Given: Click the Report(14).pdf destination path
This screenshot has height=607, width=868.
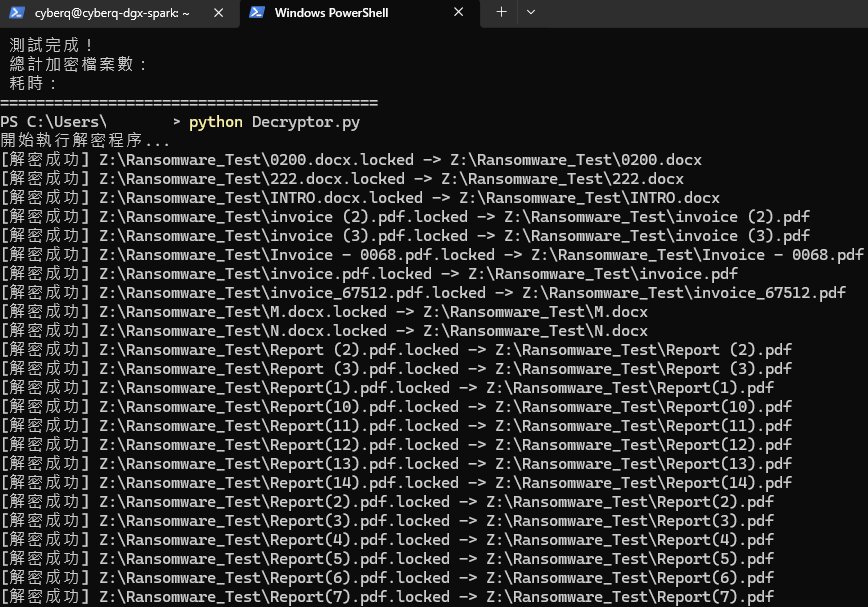Looking at the screenshot, I should 639,483.
